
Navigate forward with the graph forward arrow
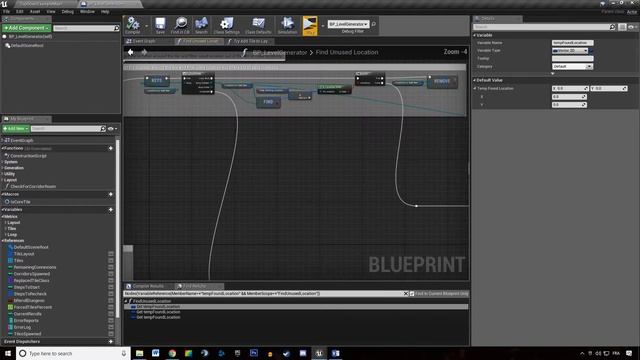[x=144, y=52]
